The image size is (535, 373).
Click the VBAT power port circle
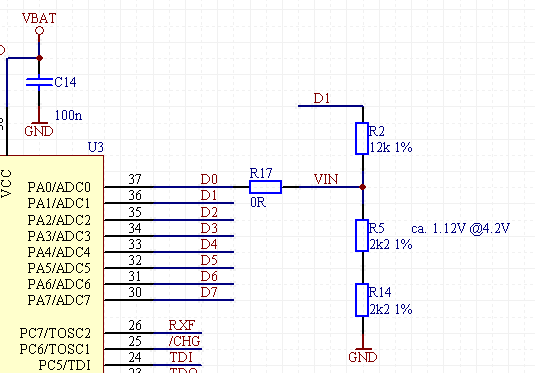[40, 31]
